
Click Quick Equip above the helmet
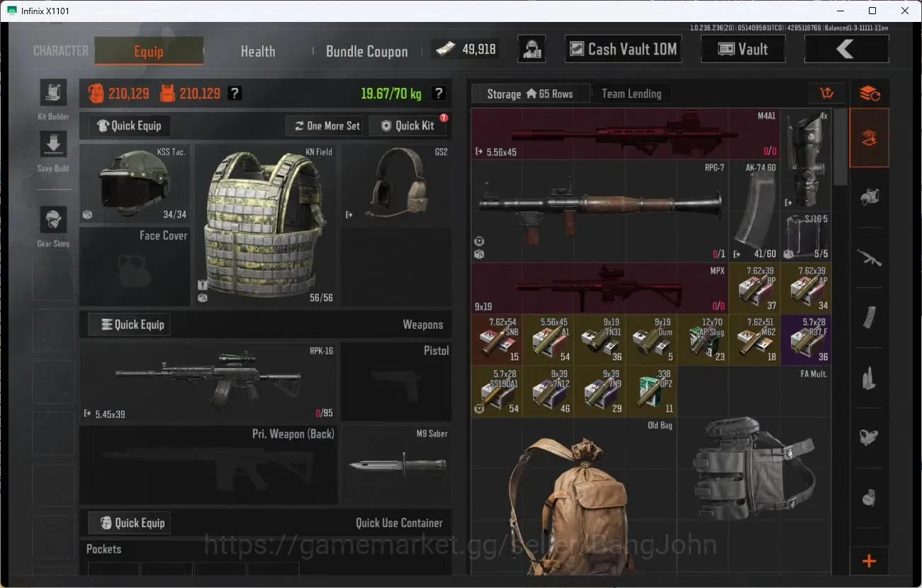[129, 125]
